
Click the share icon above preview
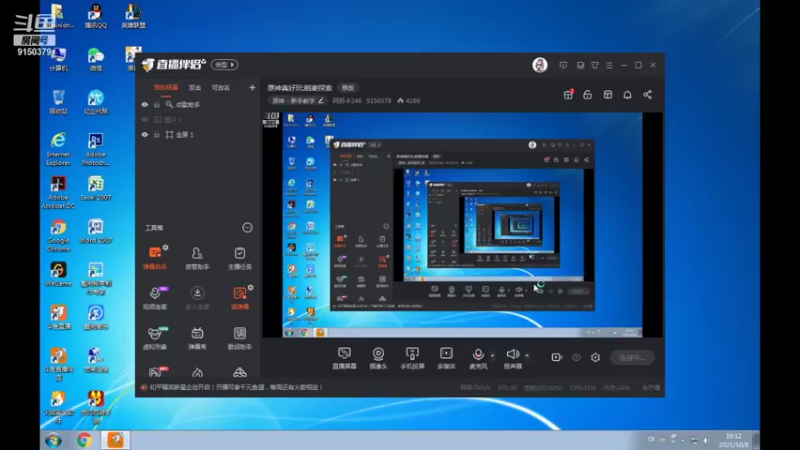pos(647,95)
